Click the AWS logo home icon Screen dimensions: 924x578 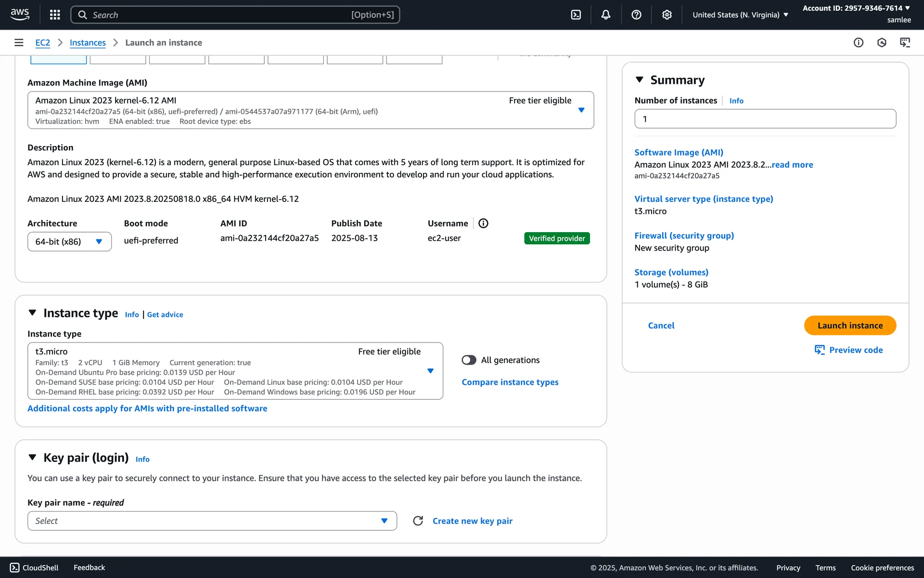tap(20, 14)
